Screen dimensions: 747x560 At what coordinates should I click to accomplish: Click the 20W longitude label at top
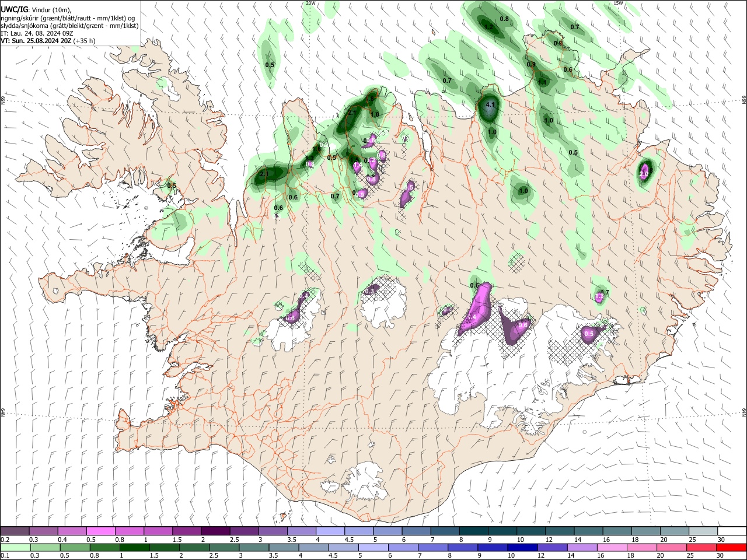310,3
